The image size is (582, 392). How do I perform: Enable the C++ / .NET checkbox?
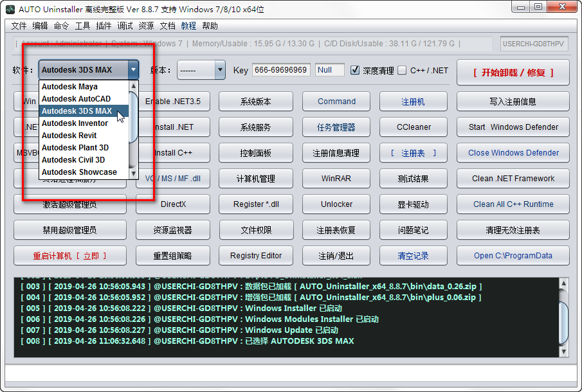point(402,70)
